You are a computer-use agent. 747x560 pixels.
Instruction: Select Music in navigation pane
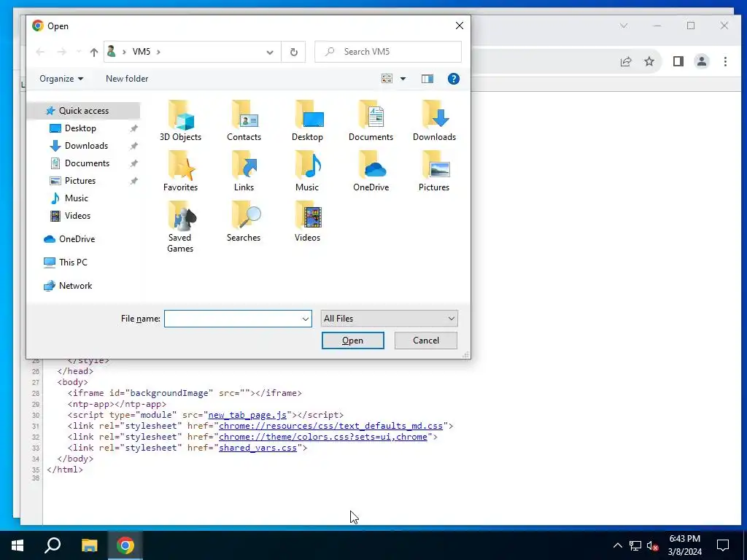coord(76,198)
